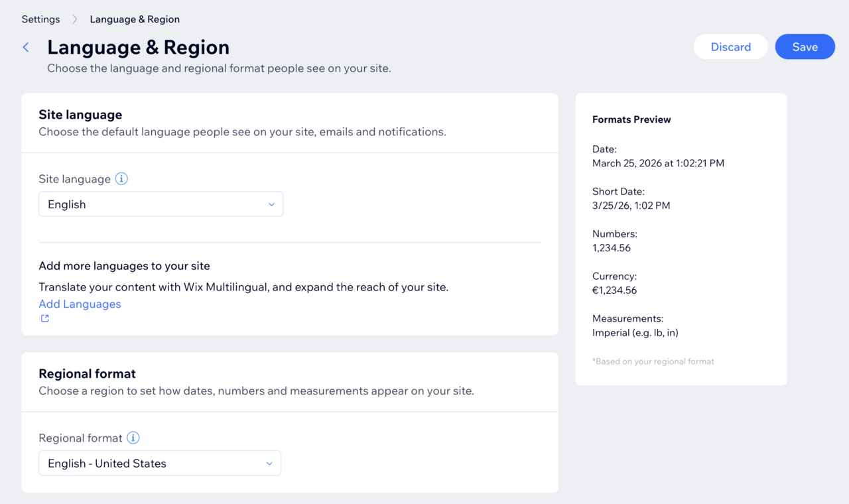The width and height of the screenshot is (849, 504).
Task: Select Language & Region breadcrumb item
Action: [x=135, y=19]
